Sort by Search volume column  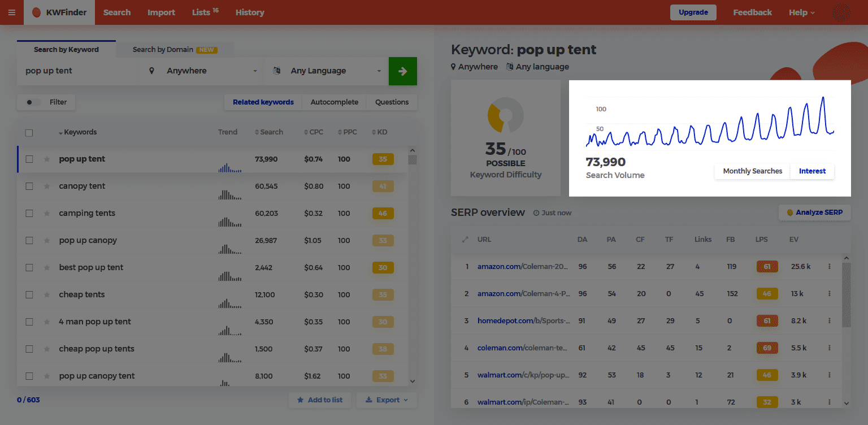(268, 132)
